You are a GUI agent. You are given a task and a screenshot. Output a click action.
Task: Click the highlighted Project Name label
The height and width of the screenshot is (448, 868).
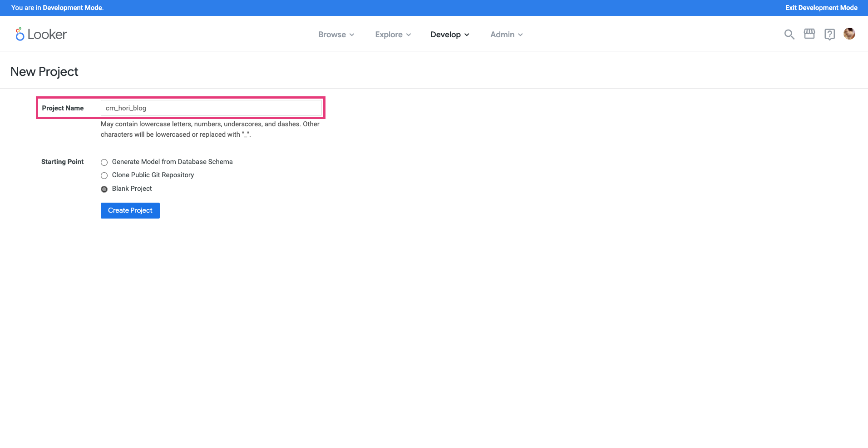pyautogui.click(x=62, y=108)
